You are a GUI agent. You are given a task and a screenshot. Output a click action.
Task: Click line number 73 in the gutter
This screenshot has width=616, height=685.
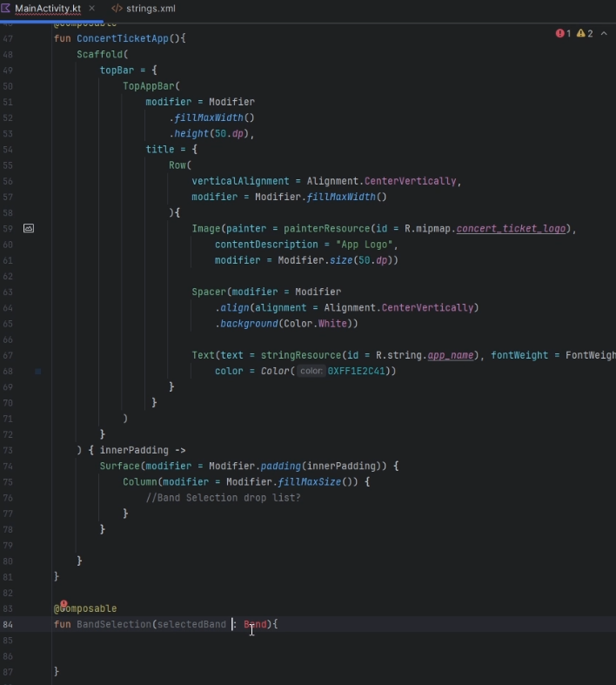click(8, 450)
